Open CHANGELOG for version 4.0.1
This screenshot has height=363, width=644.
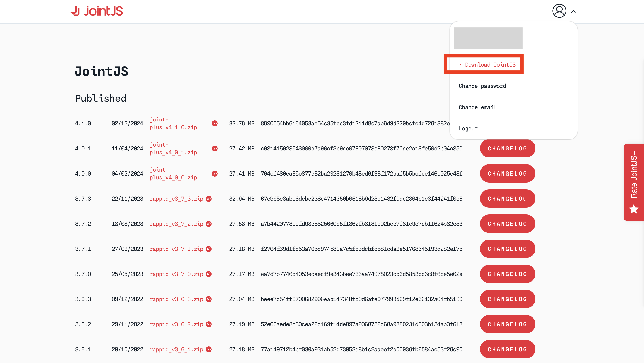507,148
